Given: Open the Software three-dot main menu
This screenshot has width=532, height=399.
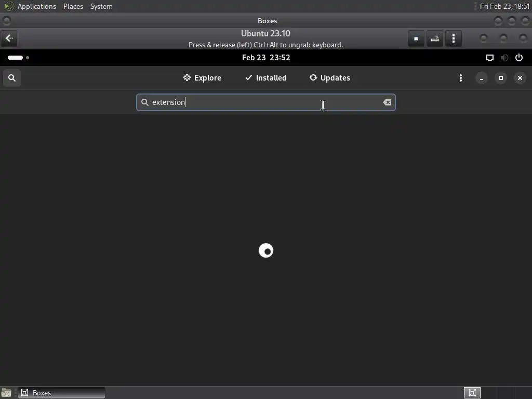Looking at the screenshot, I should click(460, 78).
